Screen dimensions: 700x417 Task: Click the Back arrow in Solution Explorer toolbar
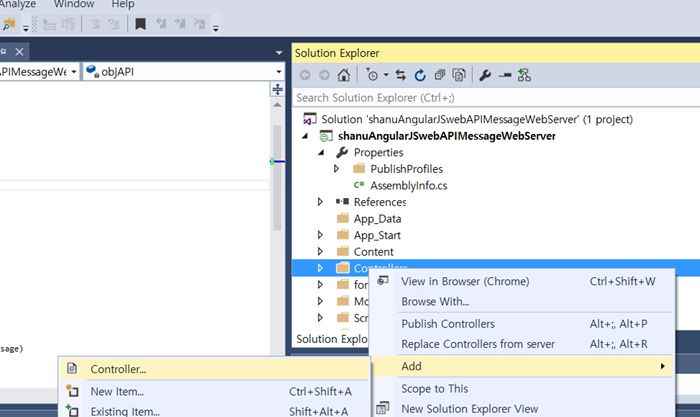pyautogui.click(x=305, y=75)
